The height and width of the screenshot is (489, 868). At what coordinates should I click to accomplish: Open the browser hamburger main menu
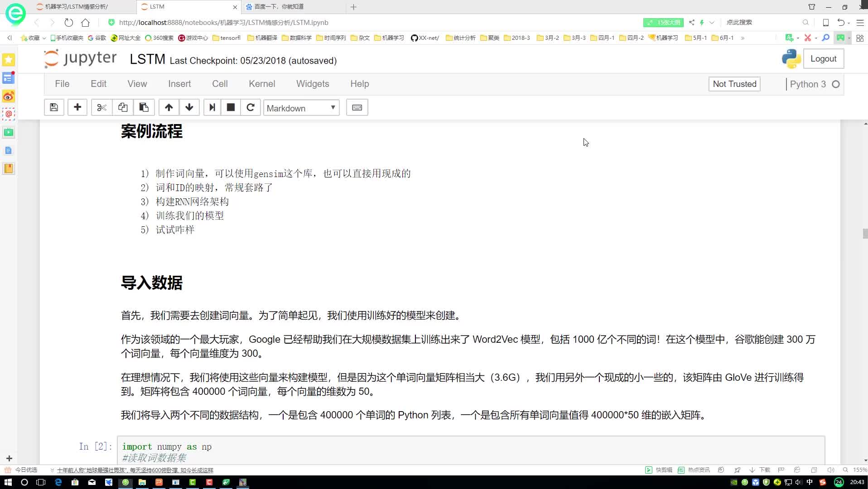pyautogui.click(x=860, y=22)
